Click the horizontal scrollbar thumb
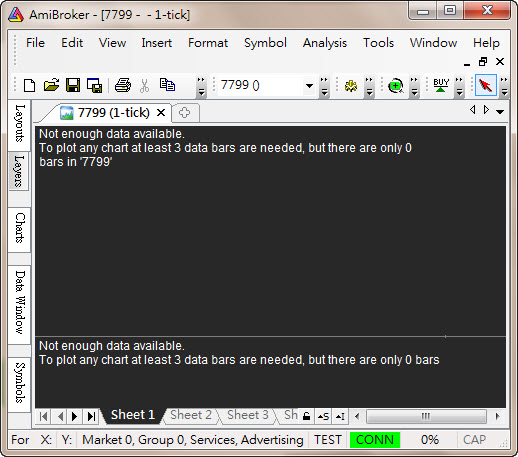 (426, 416)
